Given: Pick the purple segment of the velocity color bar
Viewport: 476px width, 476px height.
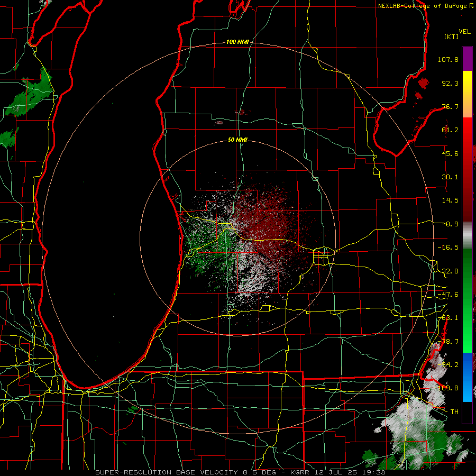Looking at the screenshot, I should pyautogui.click(x=467, y=59).
